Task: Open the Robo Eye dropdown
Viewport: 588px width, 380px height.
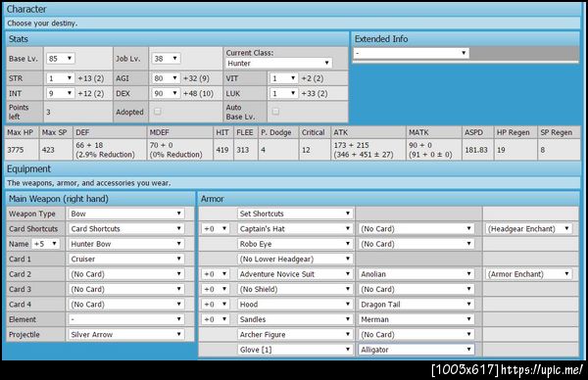Action: click(295, 244)
